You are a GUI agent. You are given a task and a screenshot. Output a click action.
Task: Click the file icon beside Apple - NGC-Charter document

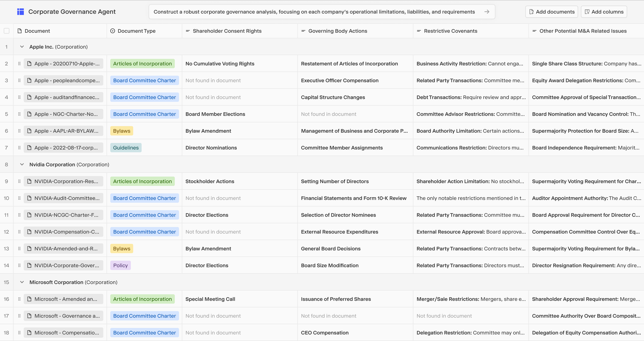click(29, 114)
